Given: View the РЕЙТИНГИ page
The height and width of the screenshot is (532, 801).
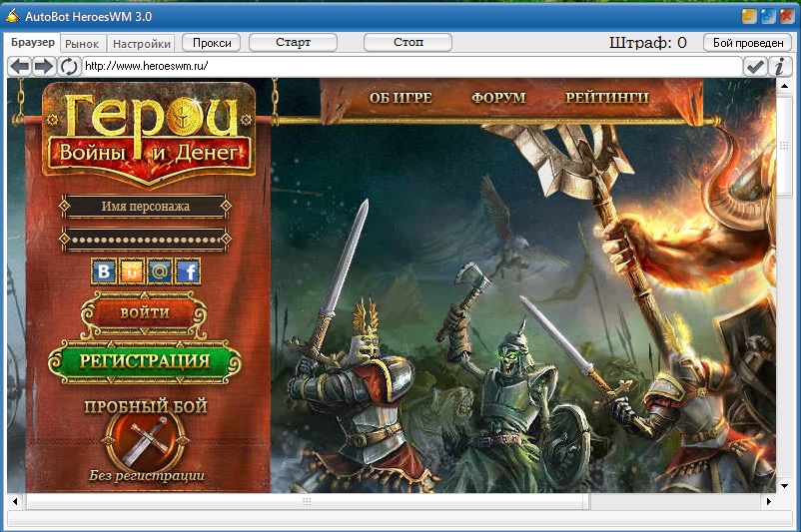Looking at the screenshot, I should tap(607, 98).
